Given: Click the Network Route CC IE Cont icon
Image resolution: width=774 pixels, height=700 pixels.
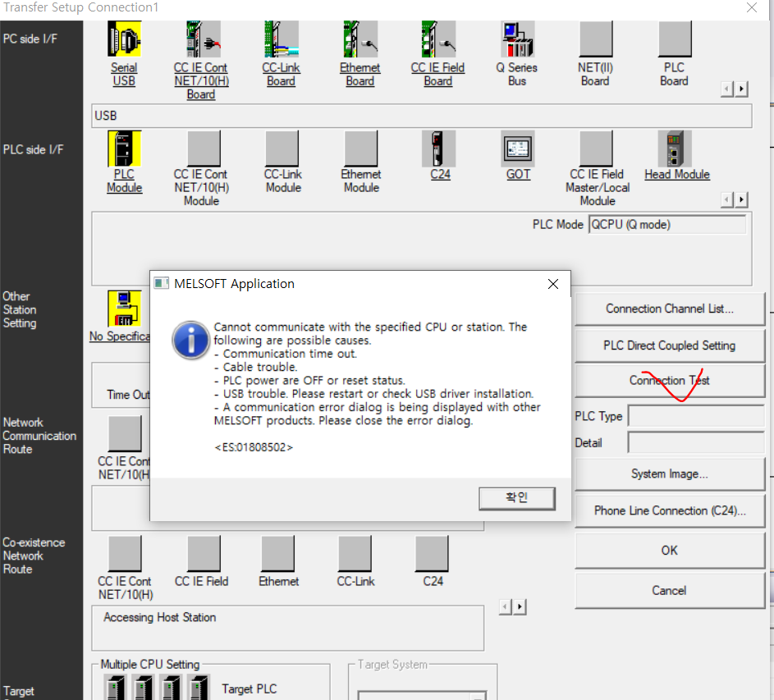Looking at the screenshot, I should 125,433.
